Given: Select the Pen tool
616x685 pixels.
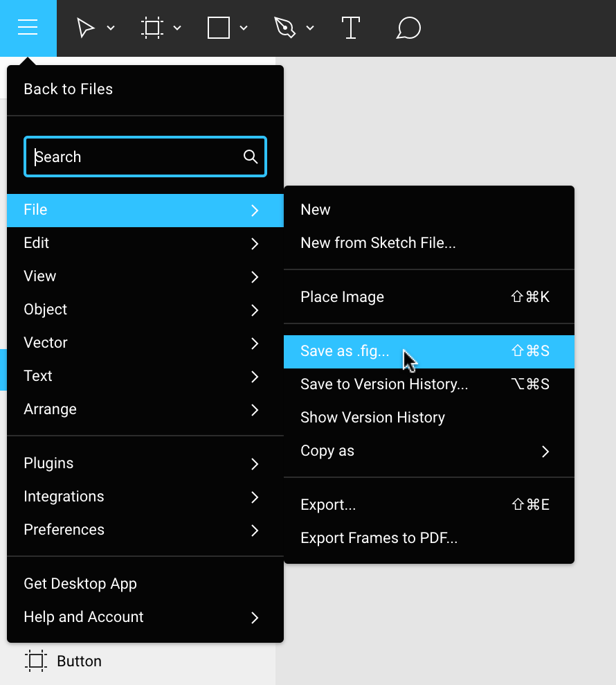Looking at the screenshot, I should pyautogui.click(x=284, y=28).
